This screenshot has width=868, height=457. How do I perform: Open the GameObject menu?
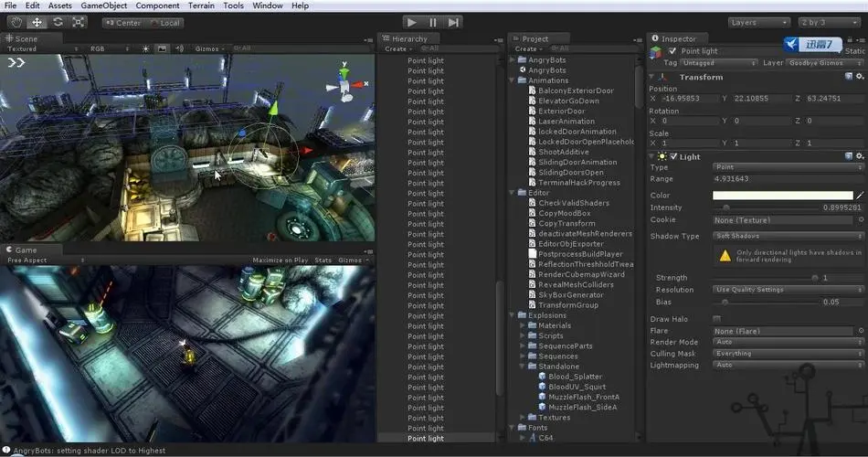click(103, 5)
